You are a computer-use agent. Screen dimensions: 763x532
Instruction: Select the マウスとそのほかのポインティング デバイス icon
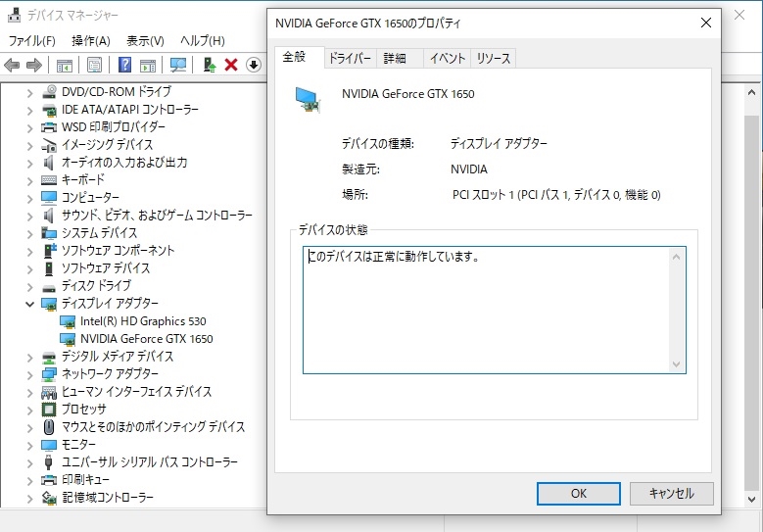49,427
